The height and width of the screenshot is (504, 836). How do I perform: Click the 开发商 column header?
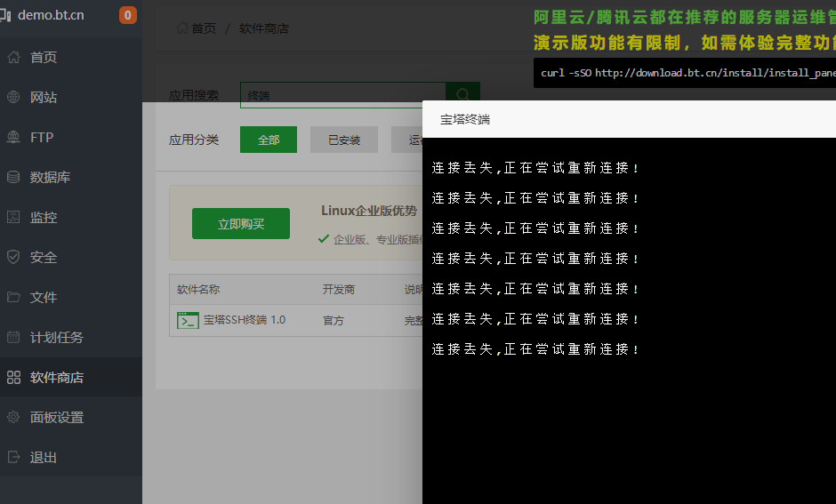point(339,289)
